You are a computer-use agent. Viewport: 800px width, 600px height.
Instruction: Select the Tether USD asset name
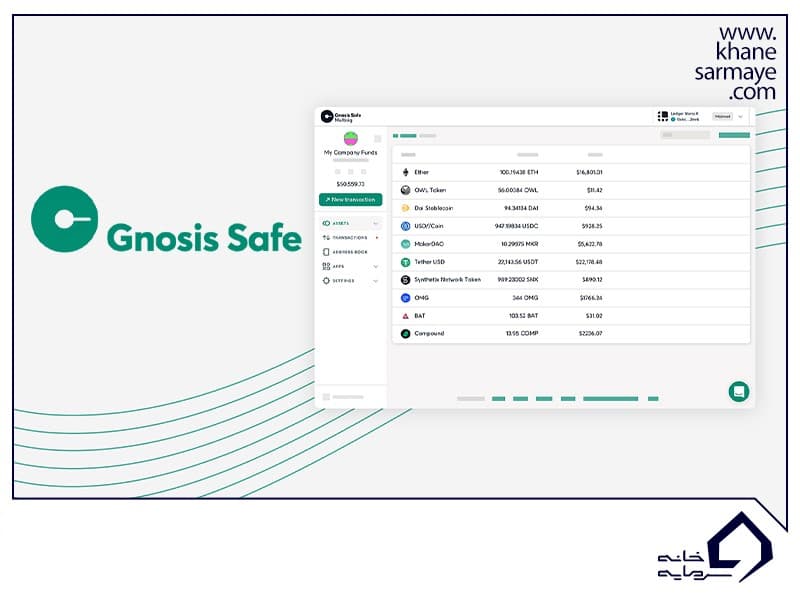click(430, 262)
